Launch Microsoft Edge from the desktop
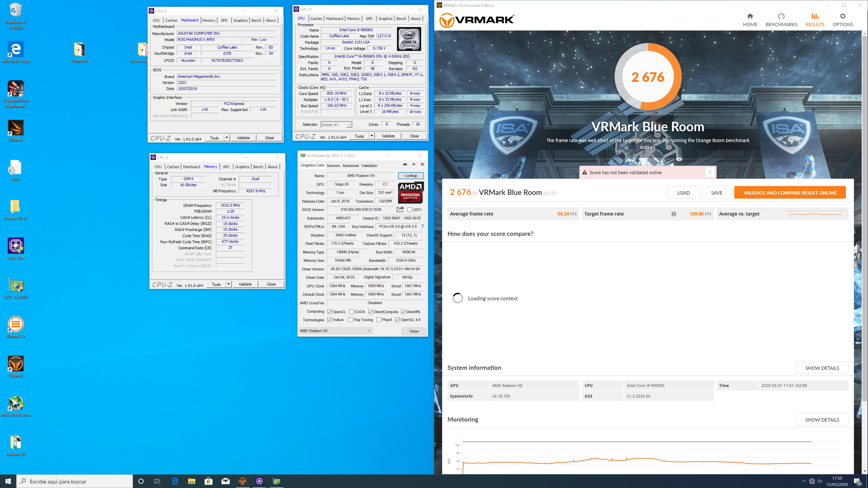 pyautogui.click(x=16, y=52)
